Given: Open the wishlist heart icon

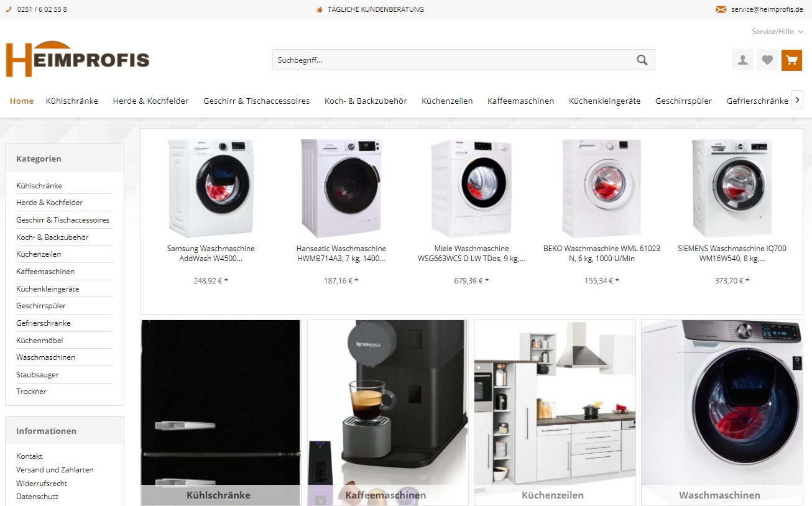Looking at the screenshot, I should 767,60.
